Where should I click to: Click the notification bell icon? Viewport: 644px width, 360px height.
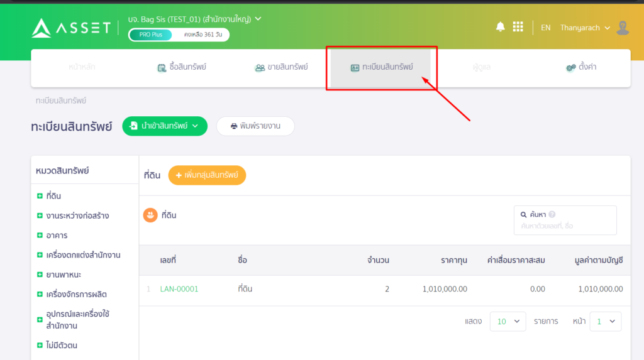(x=501, y=27)
